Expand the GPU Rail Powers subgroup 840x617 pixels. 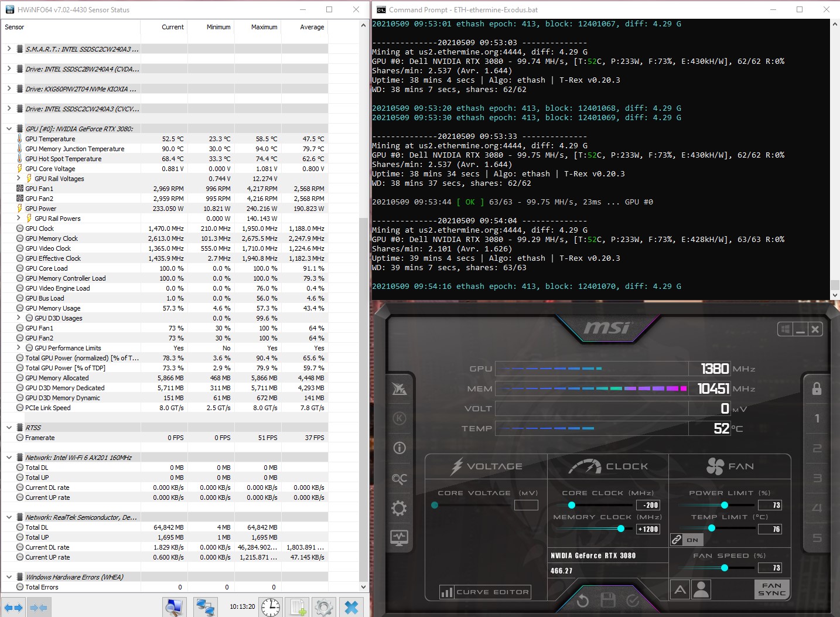[x=18, y=218]
